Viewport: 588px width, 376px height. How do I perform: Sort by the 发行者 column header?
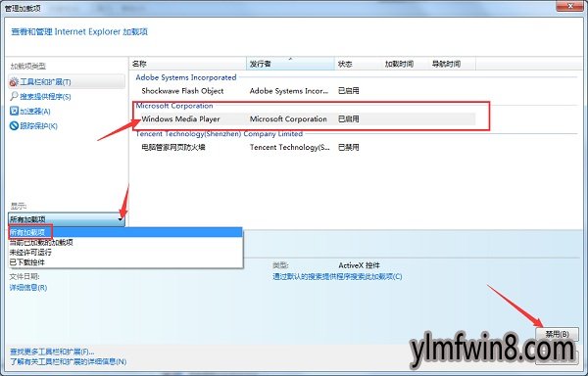tap(290, 64)
